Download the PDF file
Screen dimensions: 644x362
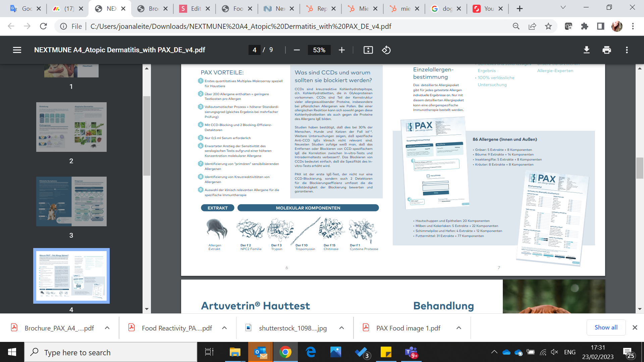pyautogui.click(x=586, y=50)
